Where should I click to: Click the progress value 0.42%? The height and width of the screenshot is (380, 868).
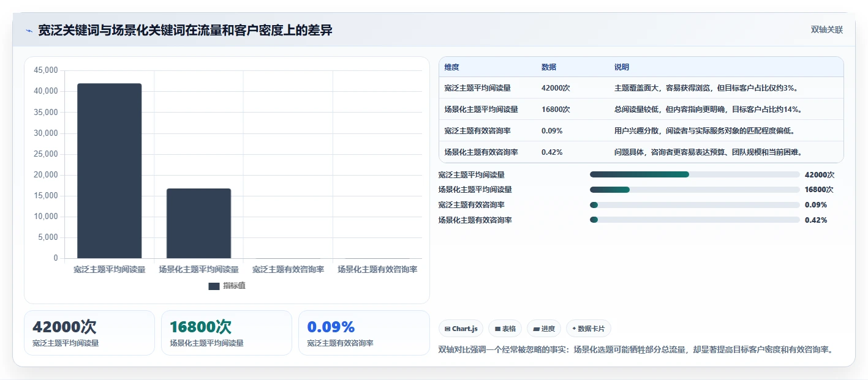816,220
